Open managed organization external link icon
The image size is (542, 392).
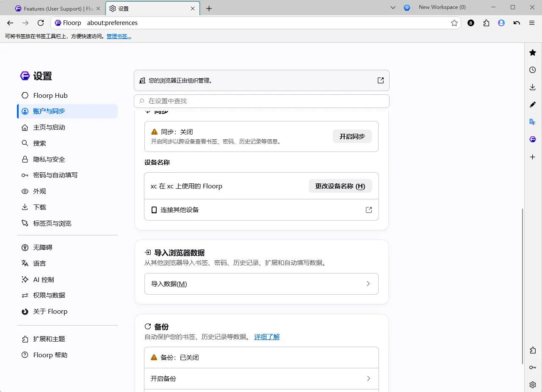(381, 80)
